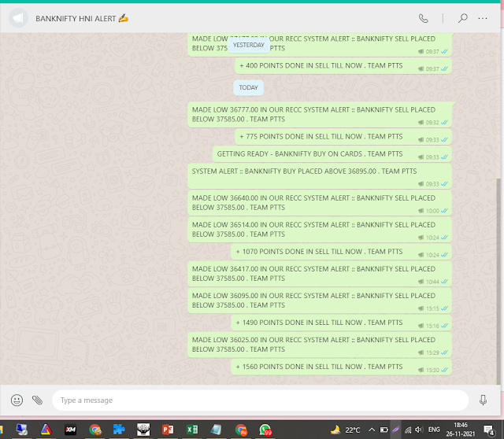The width and height of the screenshot is (504, 439).
Task: Select the 'MADE LOW 36640.00' message
Action: pyautogui.click(x=320, y=203)
